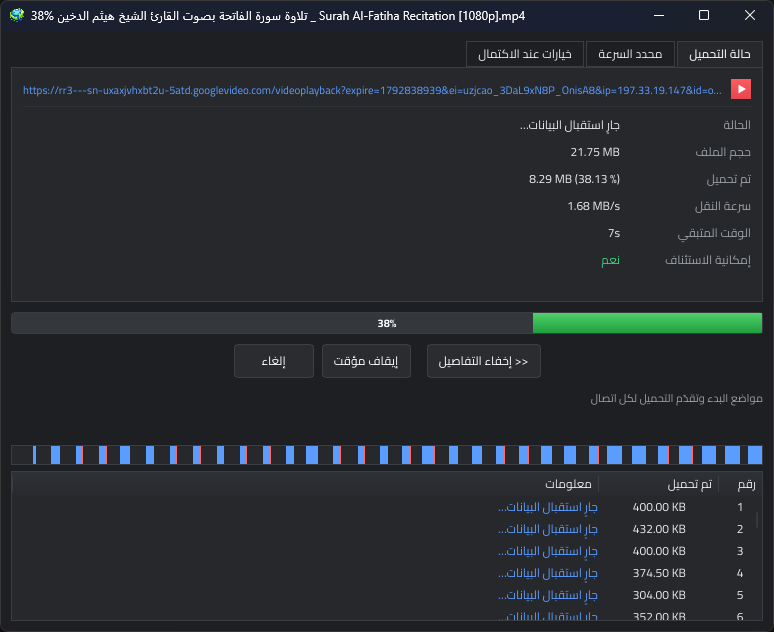Click the red play video icon
The height and width of the screenshot is (632, 774).
click(740, 89)
